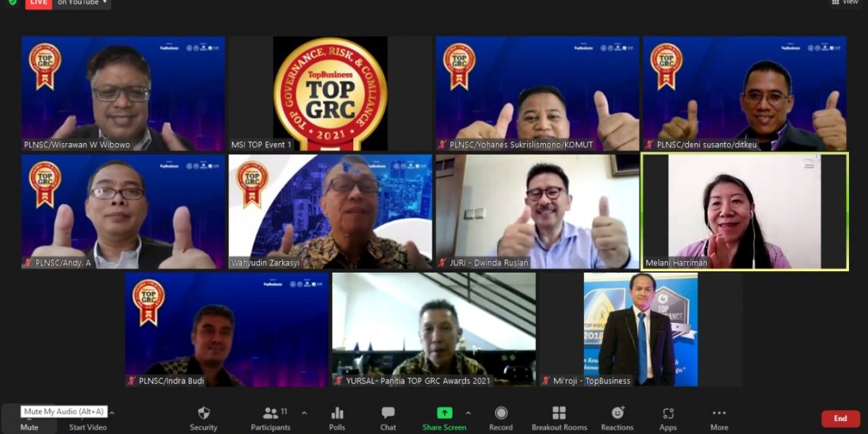The image size is (868, 434).
Task: Open the Reactions menu
Action: point(617,420)
